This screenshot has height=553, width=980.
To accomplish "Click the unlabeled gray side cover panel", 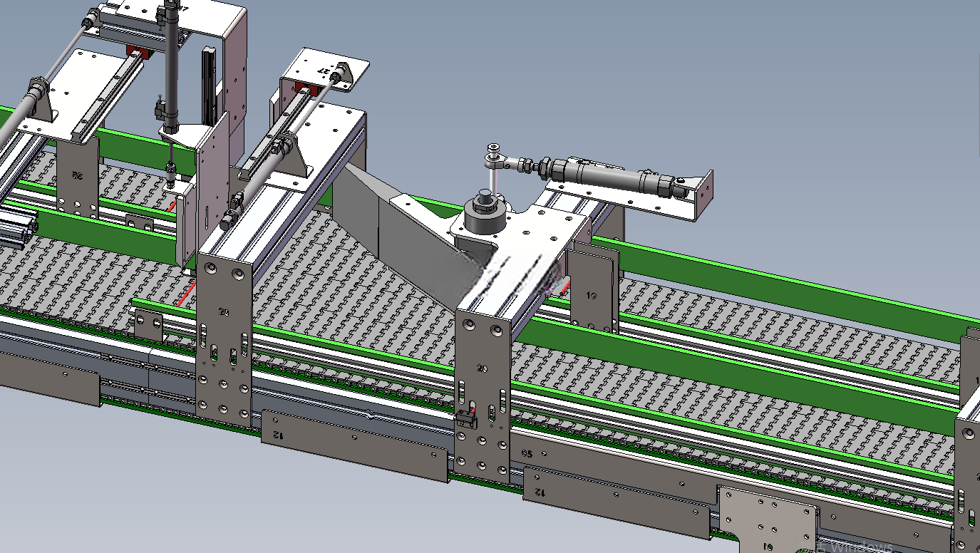I will [x=50, y=372].
